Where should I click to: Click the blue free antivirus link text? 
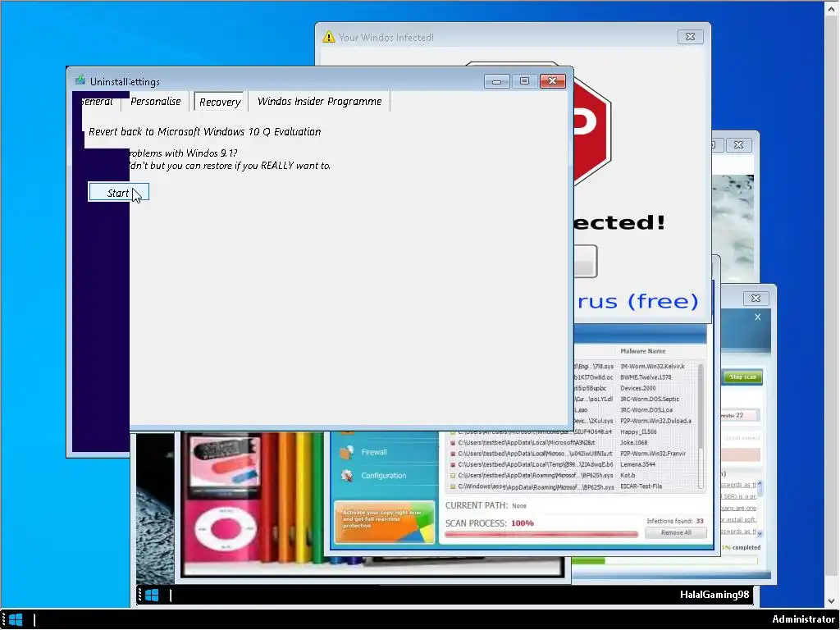pyautogui.click(x=637, y=301)
